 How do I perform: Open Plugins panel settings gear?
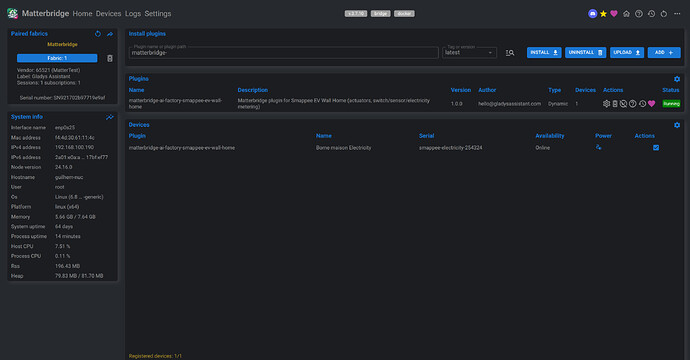pos(677,79)
